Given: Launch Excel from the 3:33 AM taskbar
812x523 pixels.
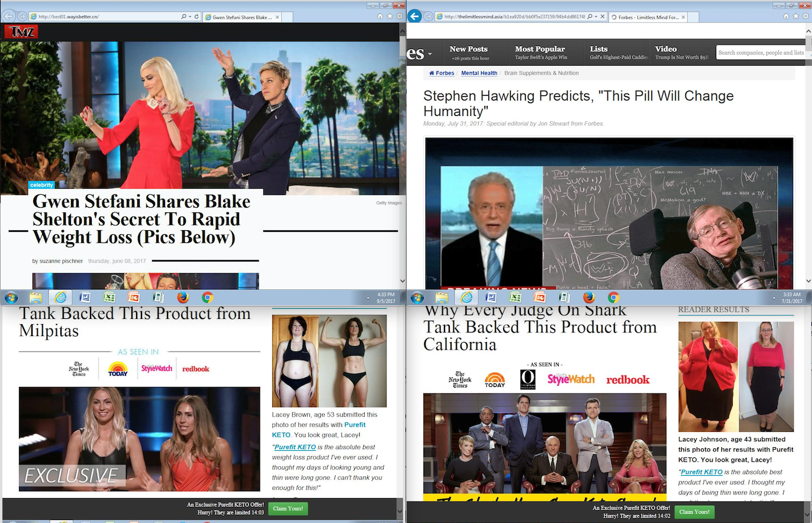Looking at the screenshot, I should click(x=515, y=298).
